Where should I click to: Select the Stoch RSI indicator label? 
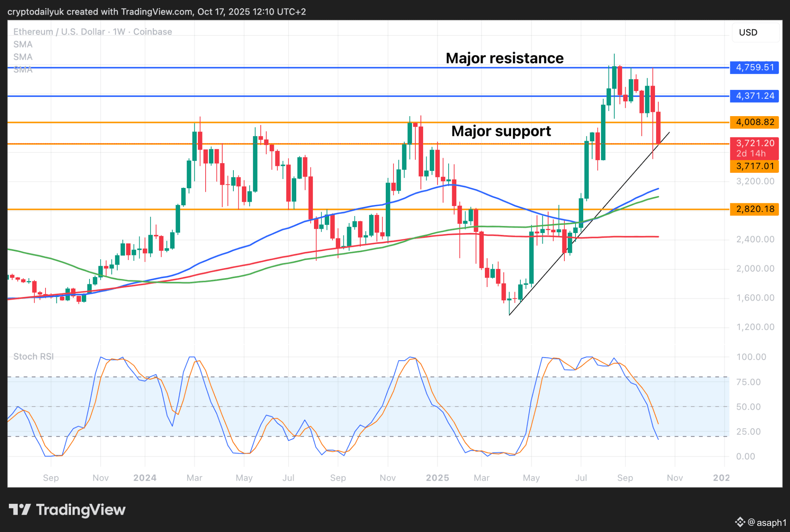click(x=34, y=356)
